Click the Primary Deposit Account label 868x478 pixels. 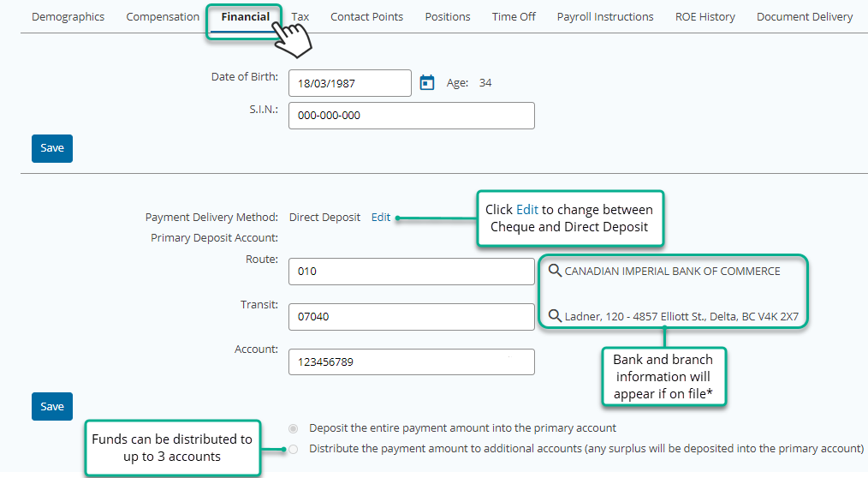click(214, 237)
